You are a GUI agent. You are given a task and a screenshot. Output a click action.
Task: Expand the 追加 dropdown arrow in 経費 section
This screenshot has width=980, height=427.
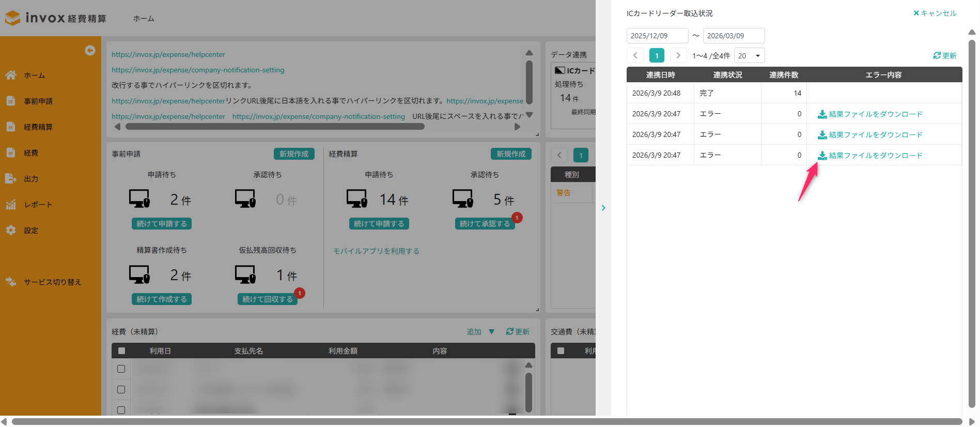click(x=492, y=331)
